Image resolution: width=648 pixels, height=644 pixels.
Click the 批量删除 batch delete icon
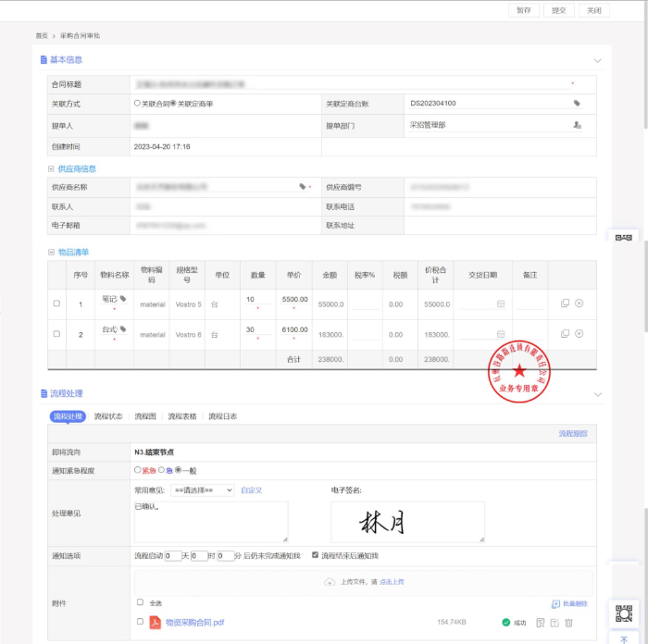(555, 603)
